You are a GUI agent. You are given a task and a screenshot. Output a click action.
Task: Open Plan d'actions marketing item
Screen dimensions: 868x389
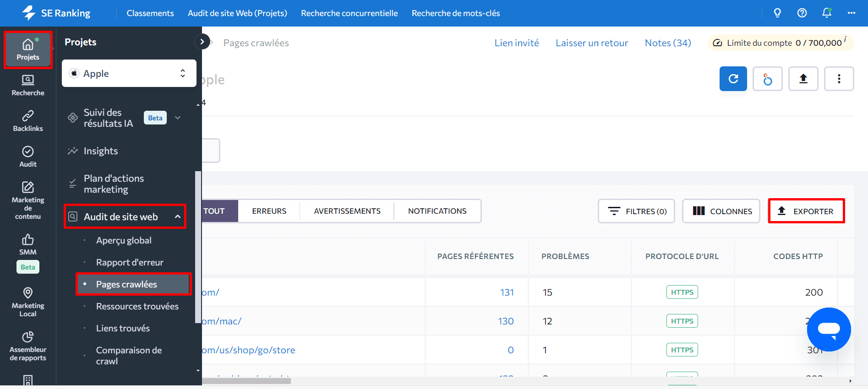coord(114,184)
